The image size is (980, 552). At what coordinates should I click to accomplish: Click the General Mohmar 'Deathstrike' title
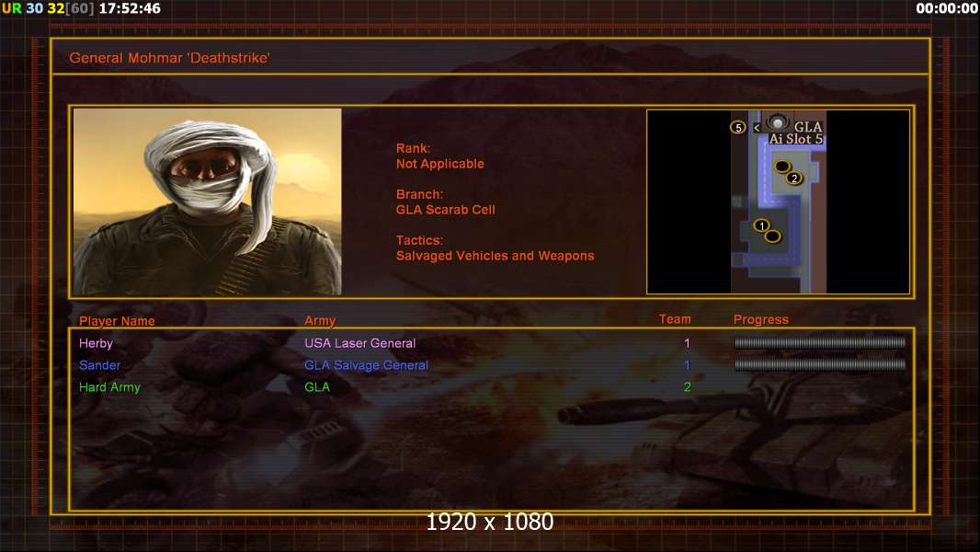click(169, 58)
